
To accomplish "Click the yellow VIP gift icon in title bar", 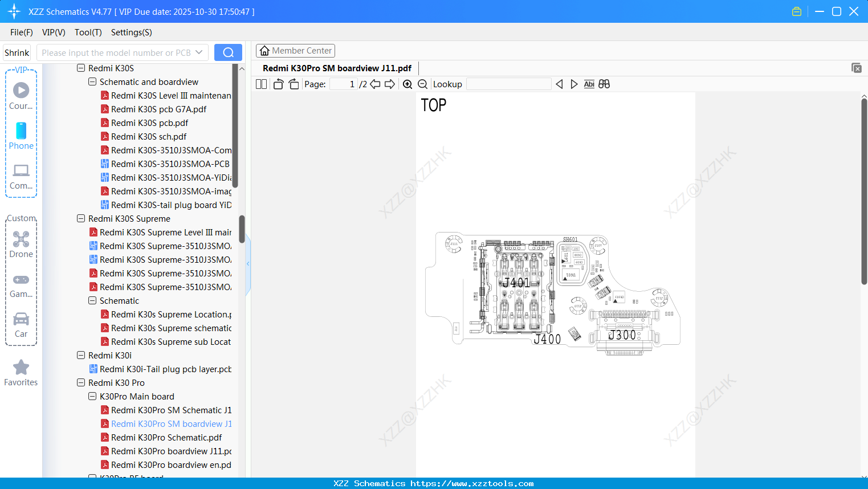I will pos(797,11).
